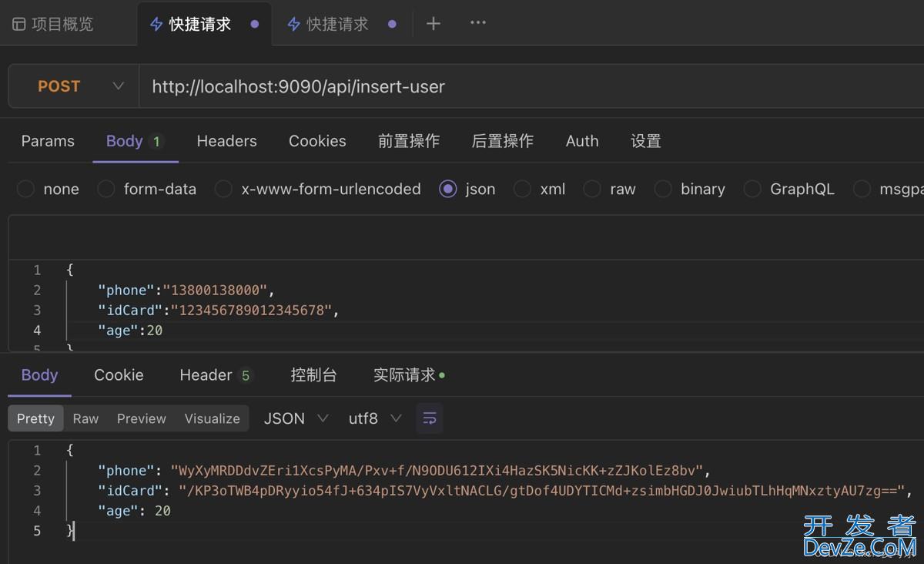This screenshot has height=564, width=924.
Task: Open the Auth request tab
Action: pos(581,141)
